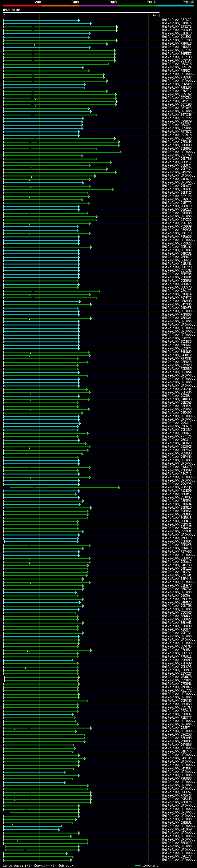Select the UniRef100_P39939 label
197x868 pixels.
177,226
